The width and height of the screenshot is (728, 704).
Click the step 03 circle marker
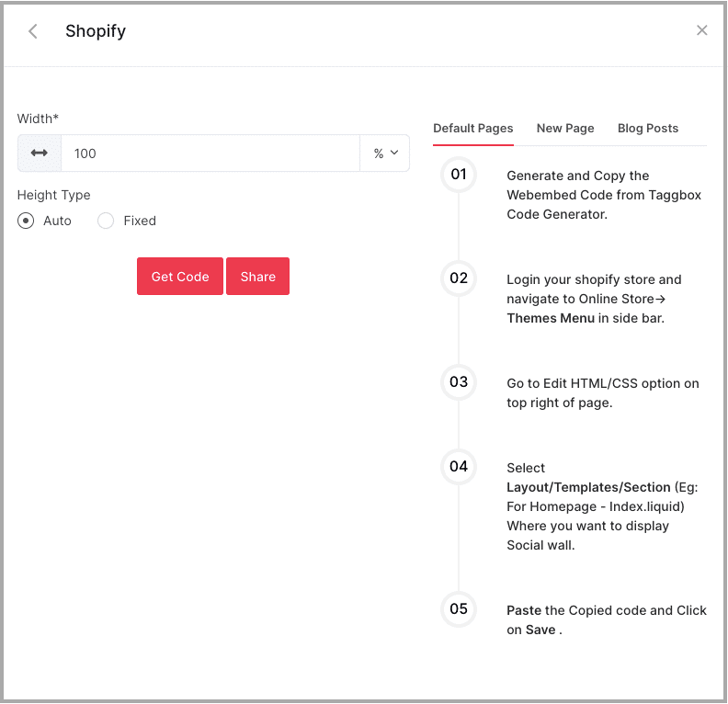[x=459, y=382]
